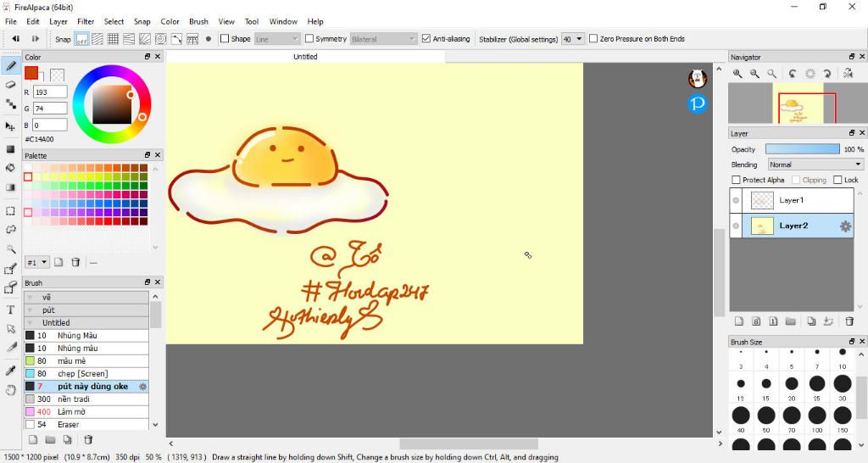Adjust the layer Opacity slider
The height and width of the screenshot is (463, 868).
[x=802, y=149]
